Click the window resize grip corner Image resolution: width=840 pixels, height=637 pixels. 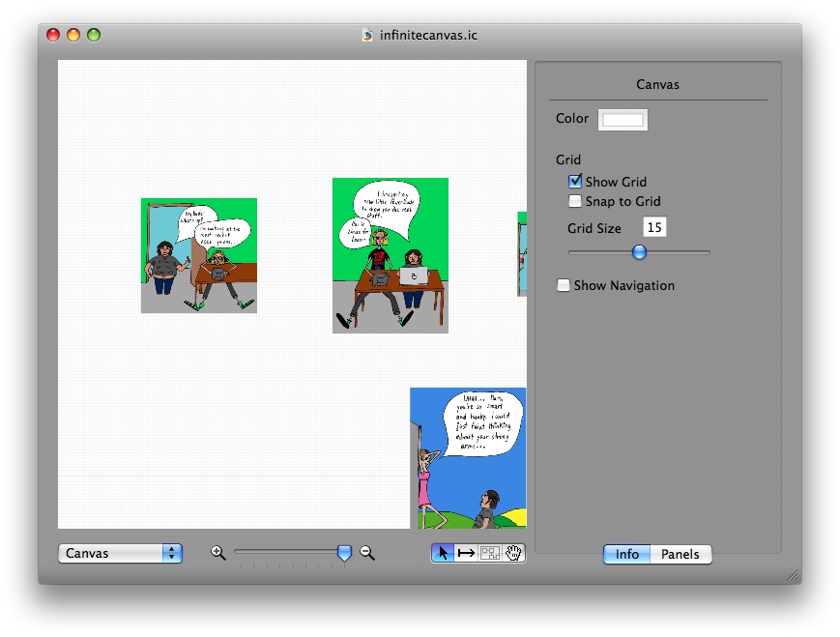[x=793, y=575]
